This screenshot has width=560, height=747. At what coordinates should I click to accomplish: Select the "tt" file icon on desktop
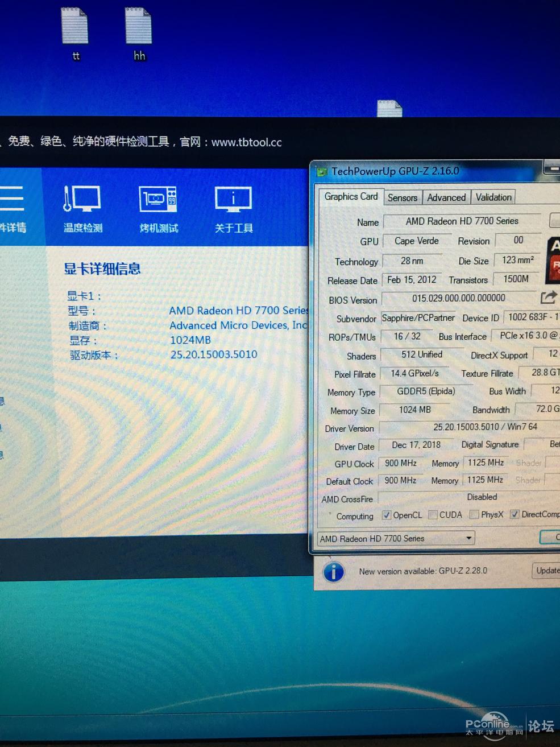pos(75,34)
